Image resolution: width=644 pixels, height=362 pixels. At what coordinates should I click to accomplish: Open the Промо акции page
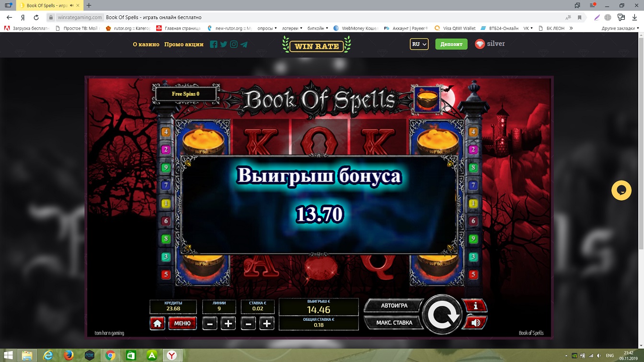pyautogui.click(x=184, y=44)
